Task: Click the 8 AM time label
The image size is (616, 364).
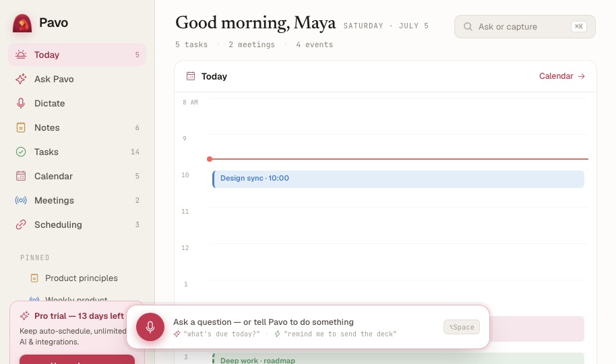Action: coord(190,102)
